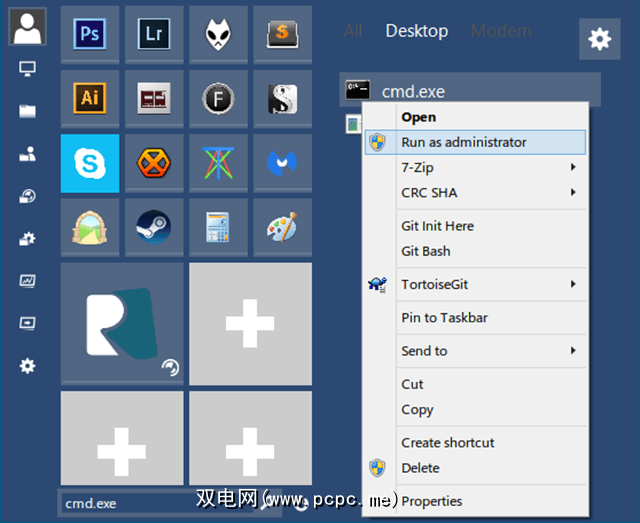
Task: Open the round black F icon tile
Action: point(218,98)
